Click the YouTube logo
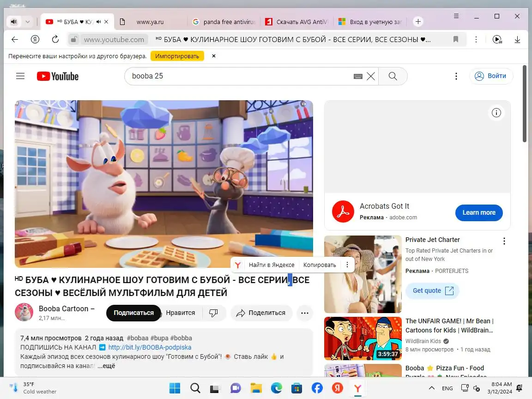532x399 pixels. 58,76
